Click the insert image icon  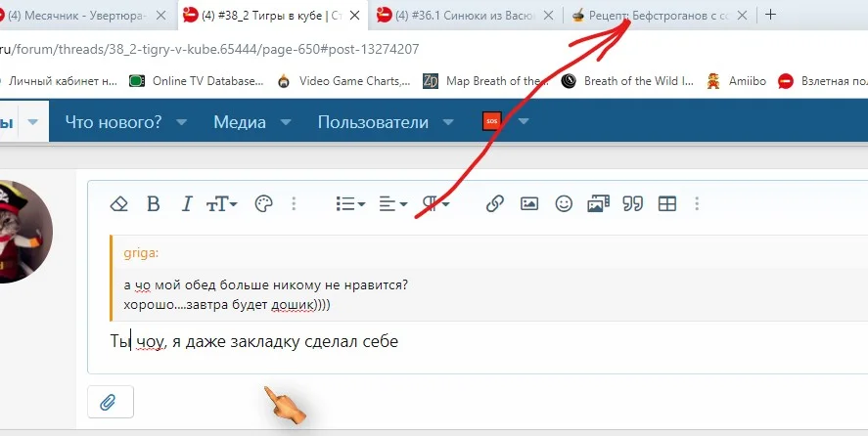(529, 204)
